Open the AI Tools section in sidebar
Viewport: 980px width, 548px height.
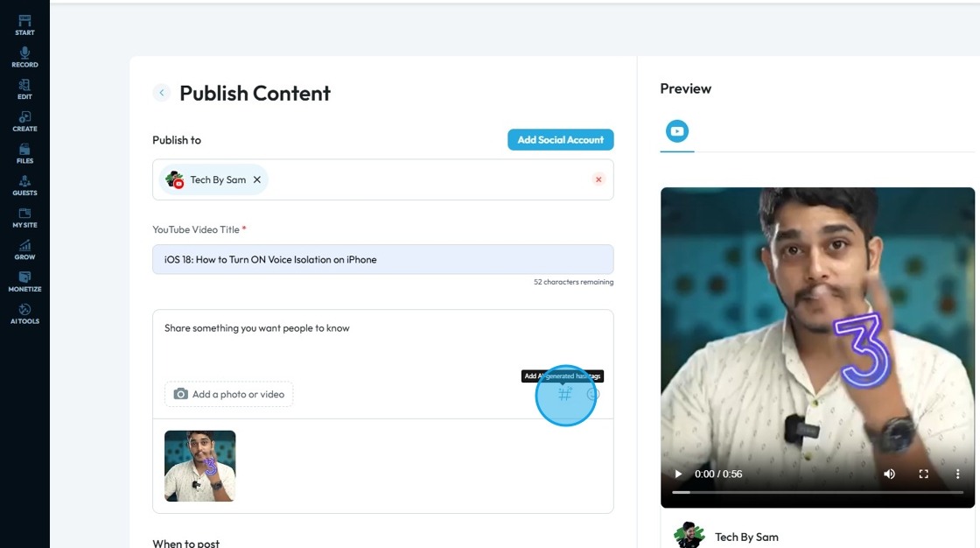click(x=25, y=314)
